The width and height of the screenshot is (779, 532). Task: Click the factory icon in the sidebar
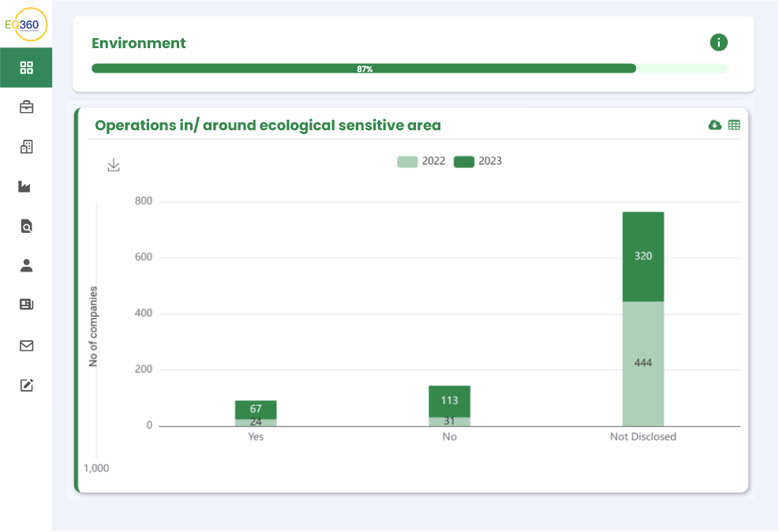click(26, 186)
